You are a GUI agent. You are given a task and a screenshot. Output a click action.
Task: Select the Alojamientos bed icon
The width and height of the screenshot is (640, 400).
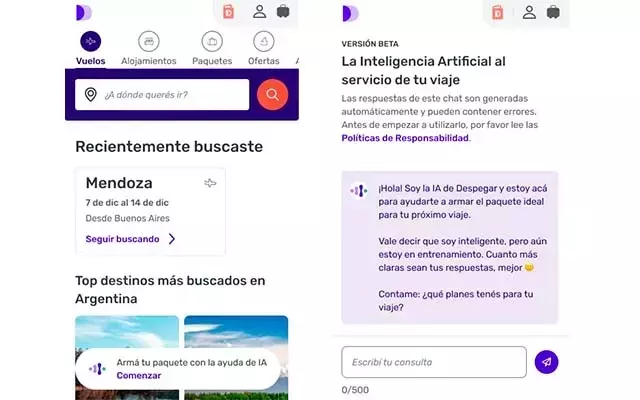click(x=149, y=41)
